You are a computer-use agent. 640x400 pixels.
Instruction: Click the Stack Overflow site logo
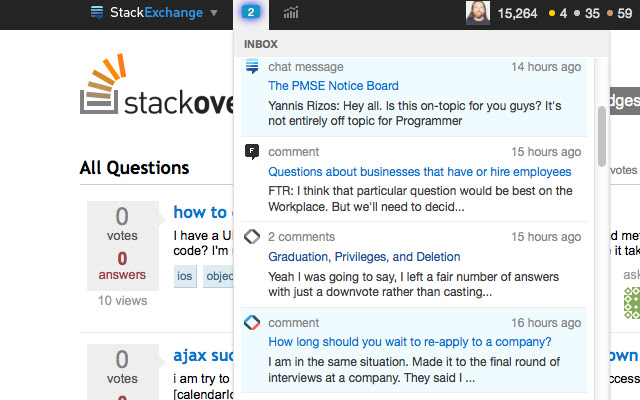point(157,87)
